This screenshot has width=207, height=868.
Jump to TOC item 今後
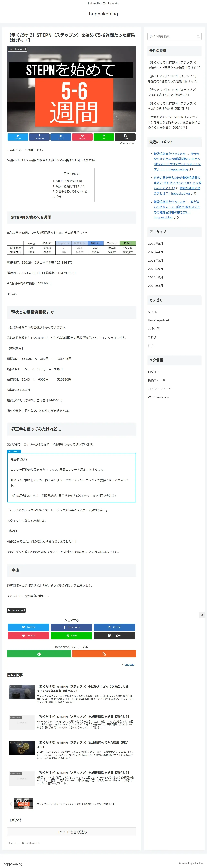[x=58, y=196]
